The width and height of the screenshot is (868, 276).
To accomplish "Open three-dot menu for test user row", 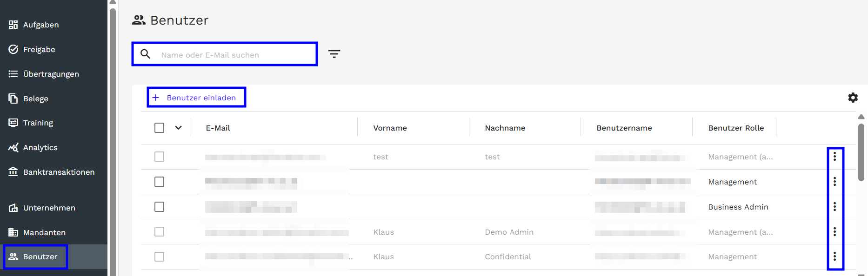I will [835, 157].
